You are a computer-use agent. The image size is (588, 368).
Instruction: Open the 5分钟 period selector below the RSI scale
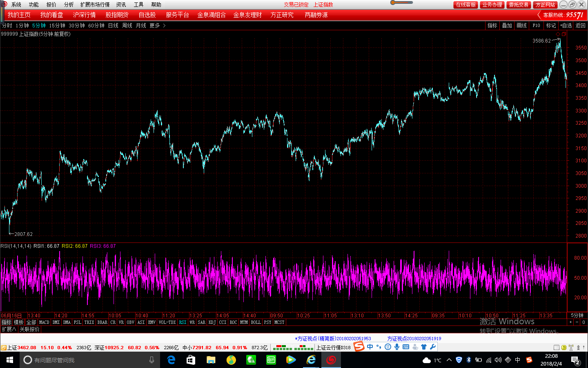click(577, 315)
